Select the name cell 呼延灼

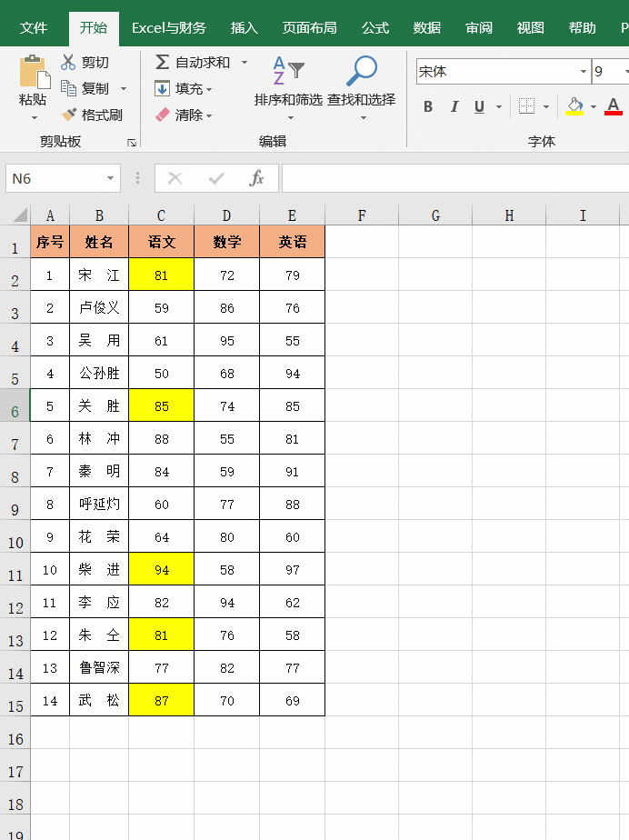[x=99, y=504]
